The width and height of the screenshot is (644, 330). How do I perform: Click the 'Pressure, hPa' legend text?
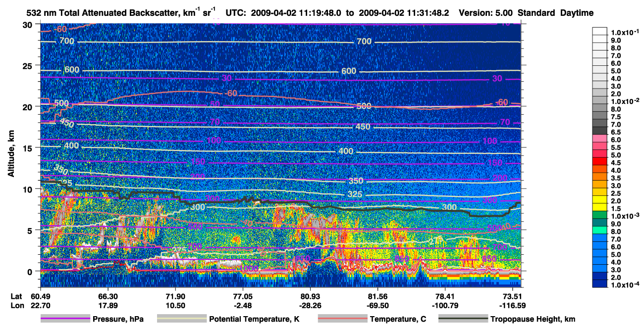[x=118, y=320]
